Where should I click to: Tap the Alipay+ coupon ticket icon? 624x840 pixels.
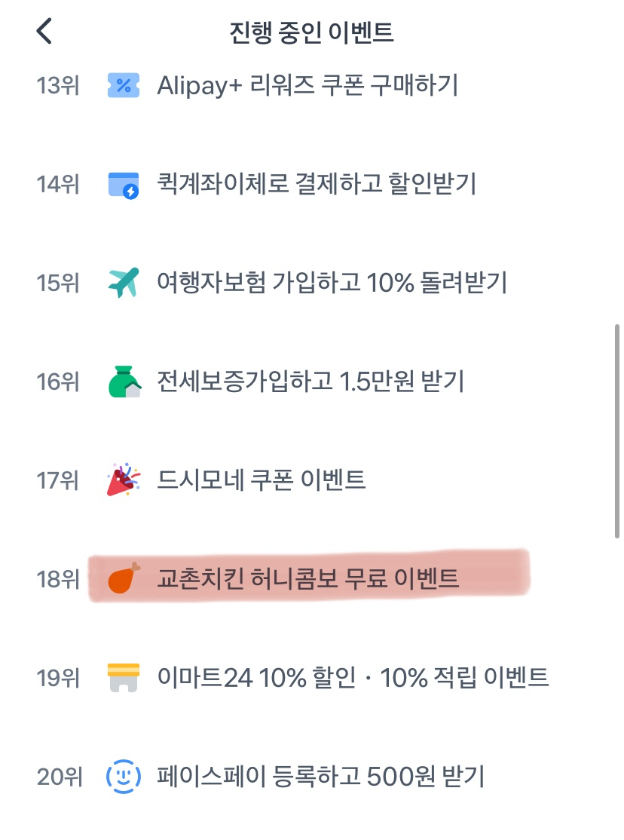124,85
